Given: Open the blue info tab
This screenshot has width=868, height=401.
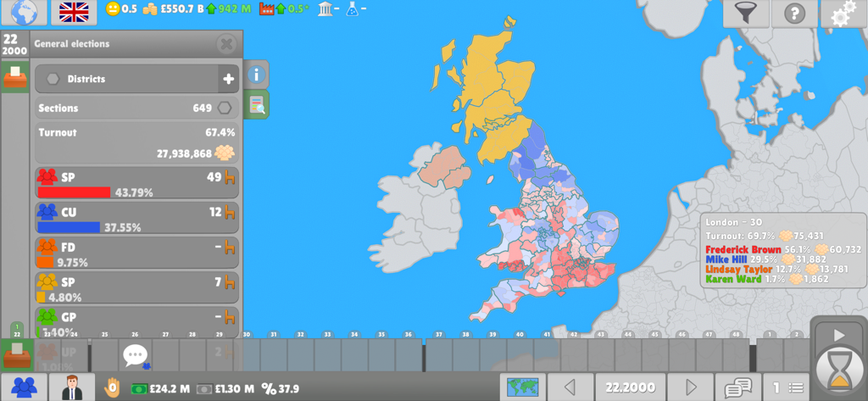Looking at the screenshot, I should pos(257,75).
